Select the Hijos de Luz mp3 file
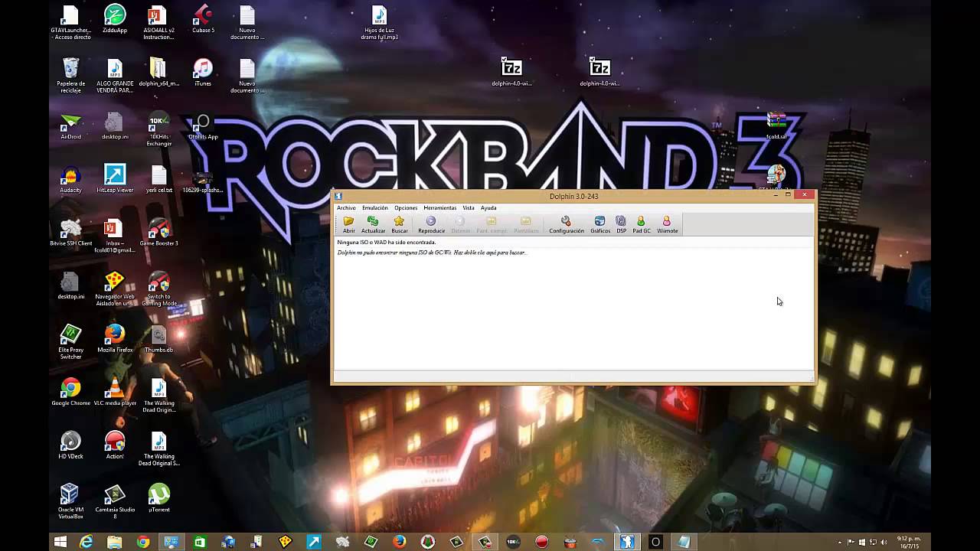The width and height of the screenshot is (980, 551). [x=379, y=23]
